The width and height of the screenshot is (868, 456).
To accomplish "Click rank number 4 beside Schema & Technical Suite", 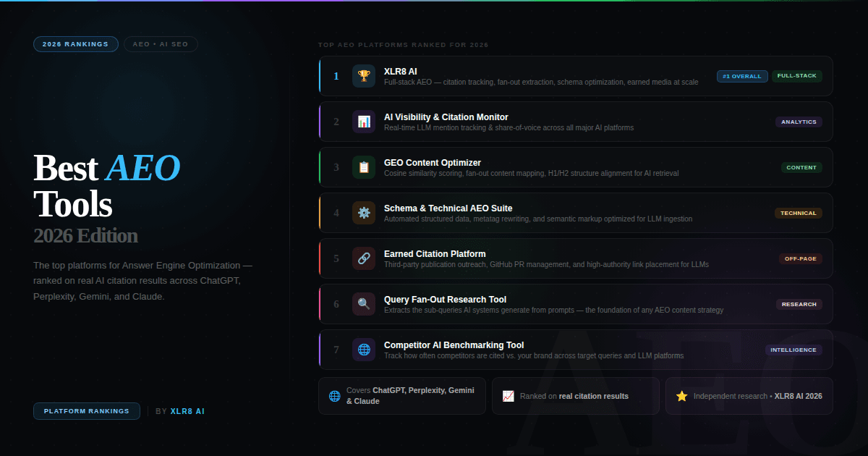I will click(x=336, y=213).
